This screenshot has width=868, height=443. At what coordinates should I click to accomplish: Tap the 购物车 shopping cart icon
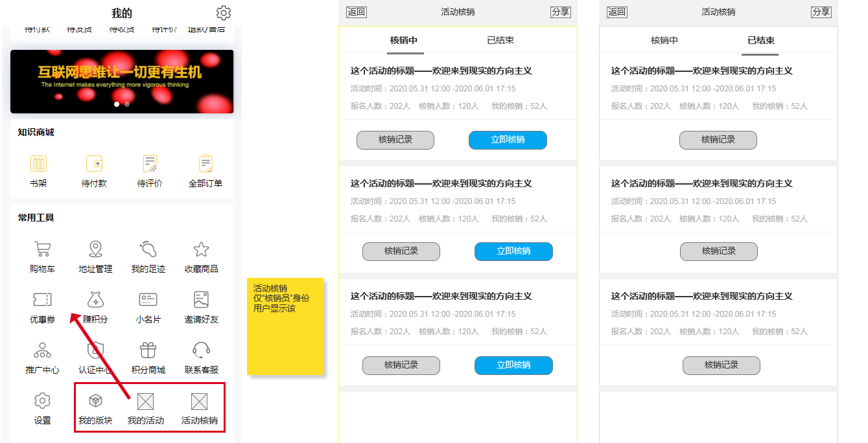click(42, 249)
